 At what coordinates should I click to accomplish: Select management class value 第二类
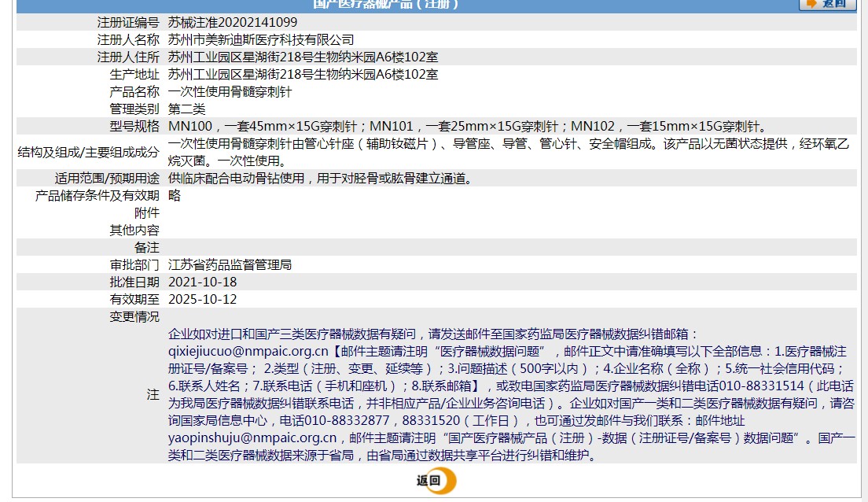186,109
